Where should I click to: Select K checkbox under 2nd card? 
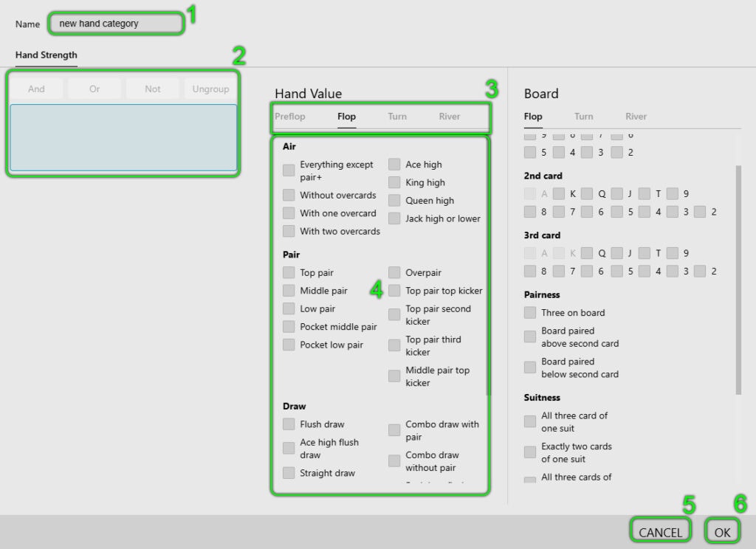coord(559,194)
